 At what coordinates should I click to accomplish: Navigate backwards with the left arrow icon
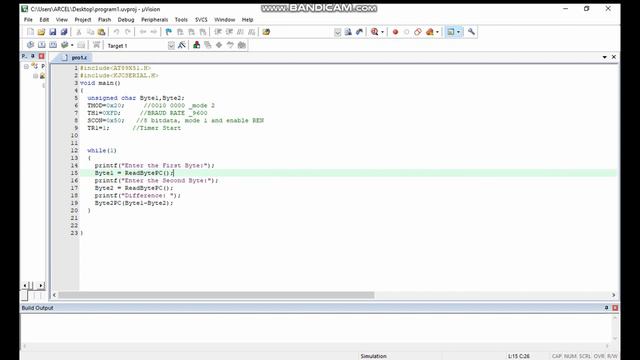tap(142, 32)
